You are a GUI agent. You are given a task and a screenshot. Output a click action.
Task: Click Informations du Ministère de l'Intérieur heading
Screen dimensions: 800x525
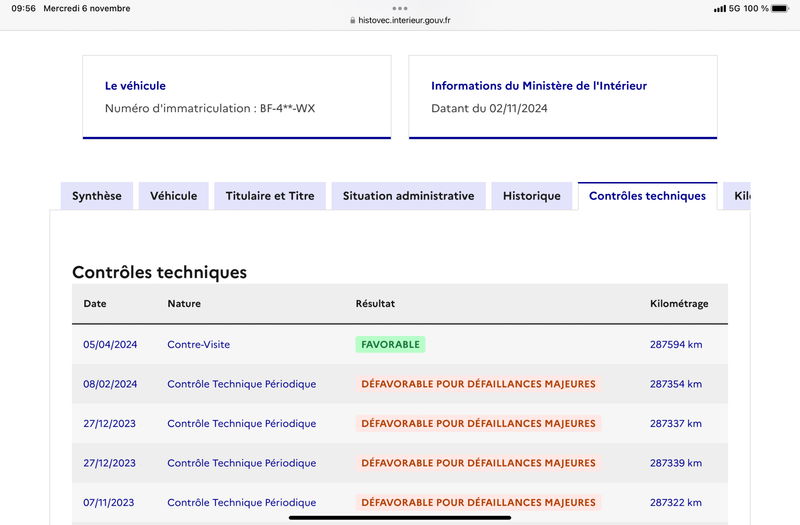539,86
